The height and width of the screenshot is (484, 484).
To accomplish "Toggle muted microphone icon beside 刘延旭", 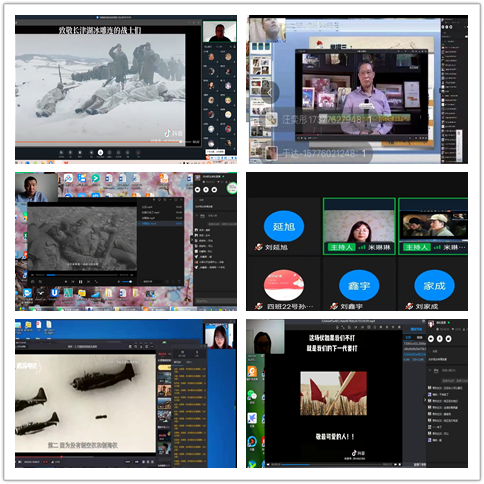I will [259, 247].
